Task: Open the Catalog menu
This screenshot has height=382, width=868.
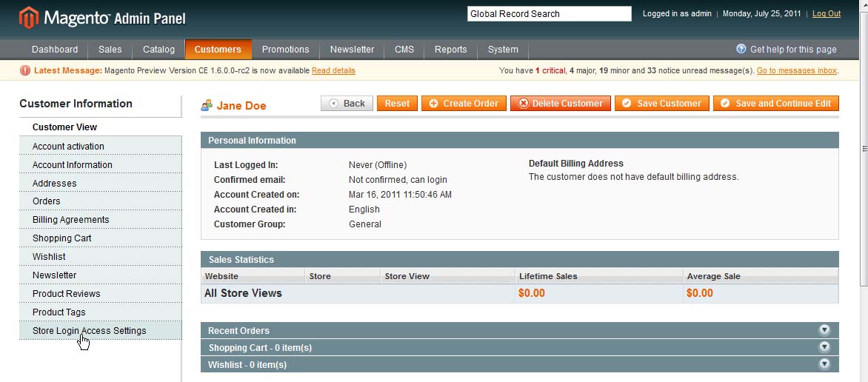Action: [159, 50]
